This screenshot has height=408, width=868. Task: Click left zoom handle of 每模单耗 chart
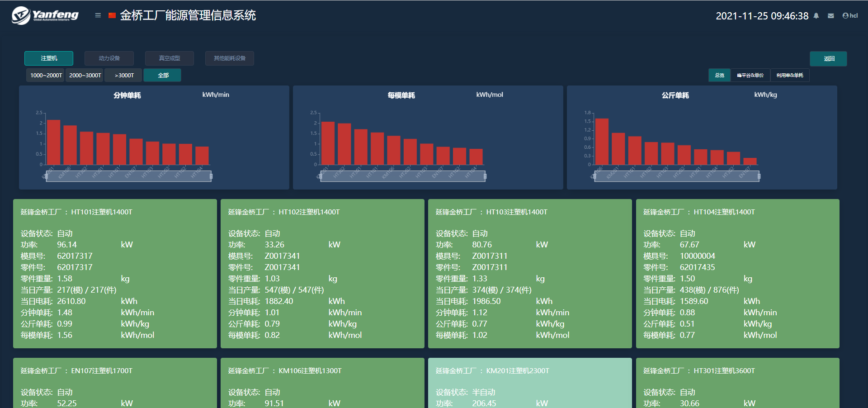click(321, 176)
